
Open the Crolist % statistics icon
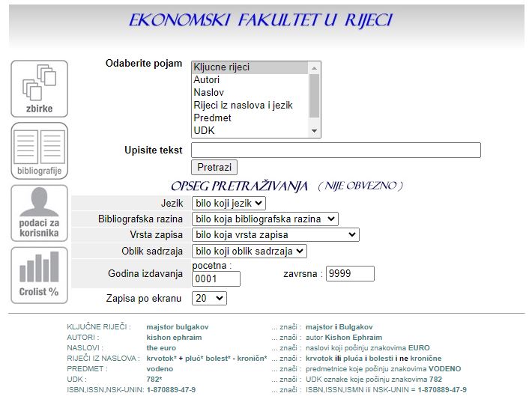[39, 275]
